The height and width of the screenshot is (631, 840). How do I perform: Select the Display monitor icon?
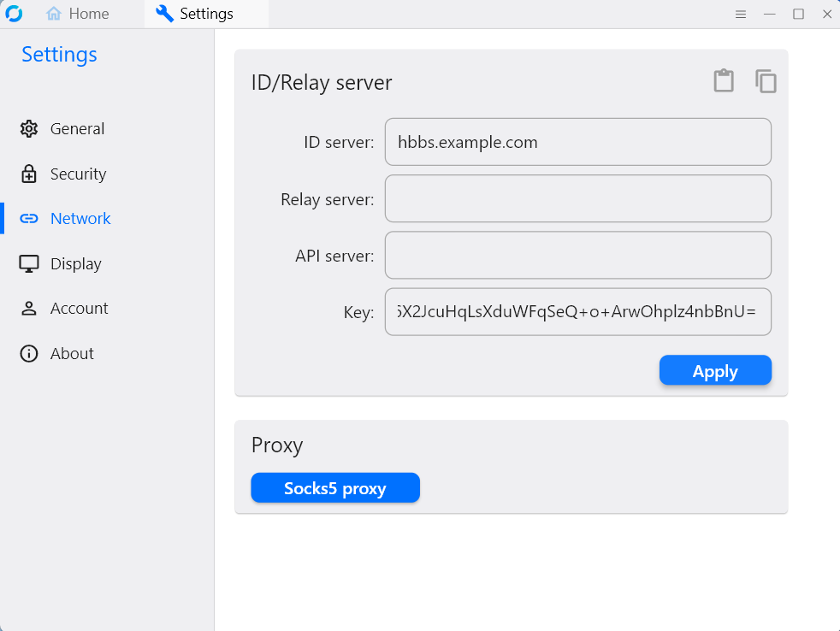click(29, 264)
